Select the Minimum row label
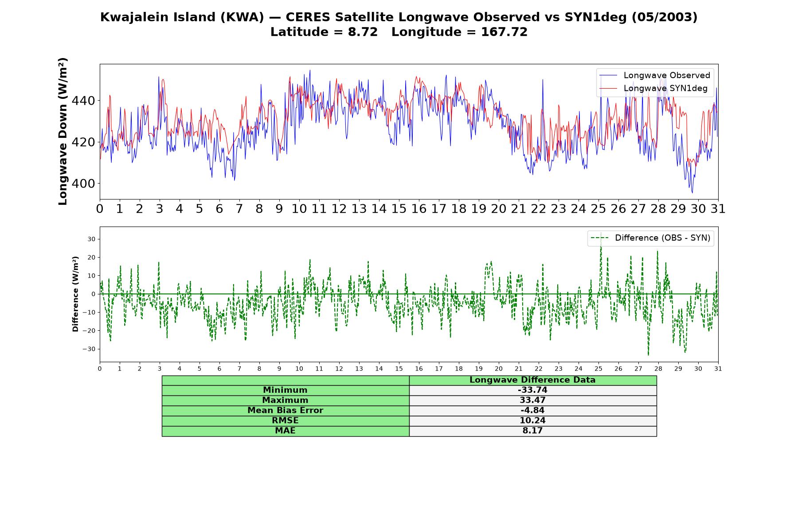 click(285, 390)
